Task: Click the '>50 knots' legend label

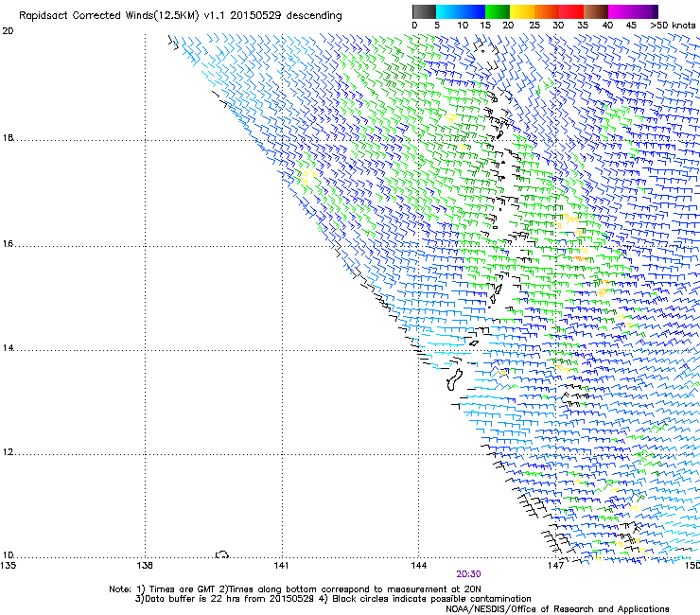Action: [673, 26]
